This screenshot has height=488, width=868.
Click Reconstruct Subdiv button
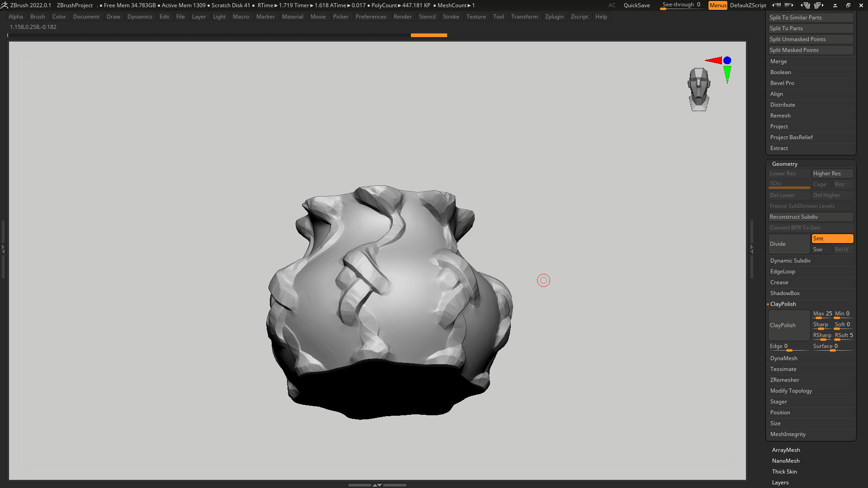click(x=811, y=217)
